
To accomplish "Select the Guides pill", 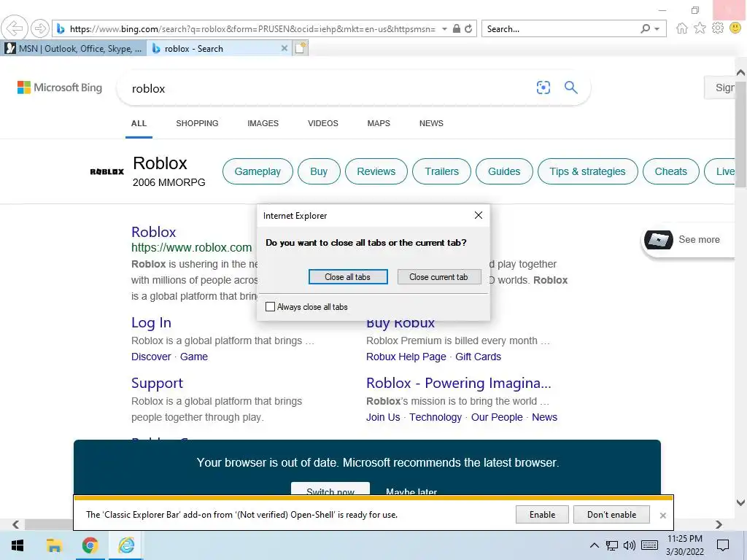I will pyautogui.click(x=504, y=171).
